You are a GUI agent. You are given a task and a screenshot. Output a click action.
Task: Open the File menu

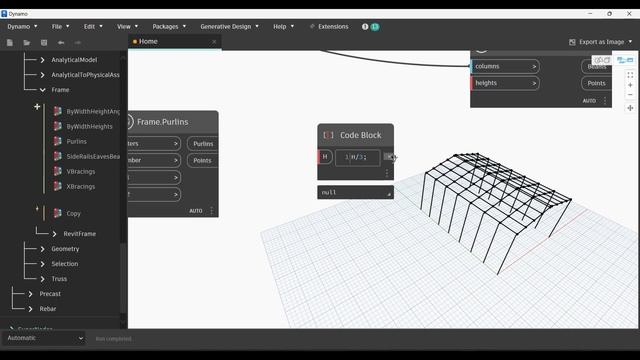pos(60,27)
